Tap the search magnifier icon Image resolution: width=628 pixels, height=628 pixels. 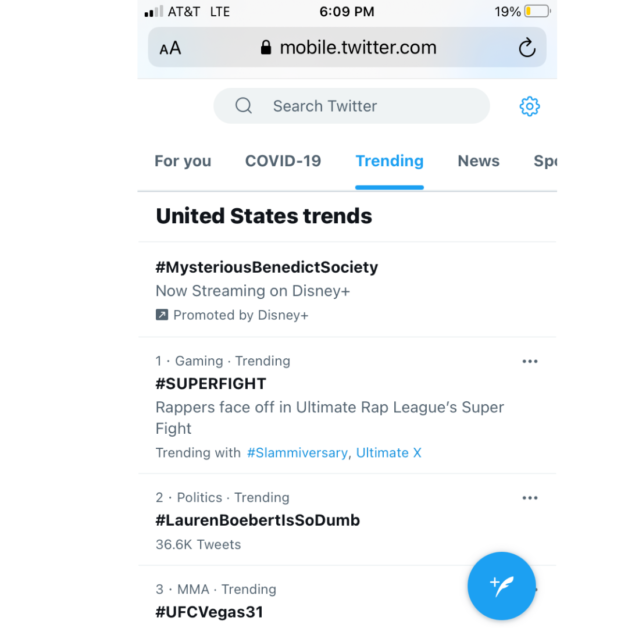click(244, 106)
